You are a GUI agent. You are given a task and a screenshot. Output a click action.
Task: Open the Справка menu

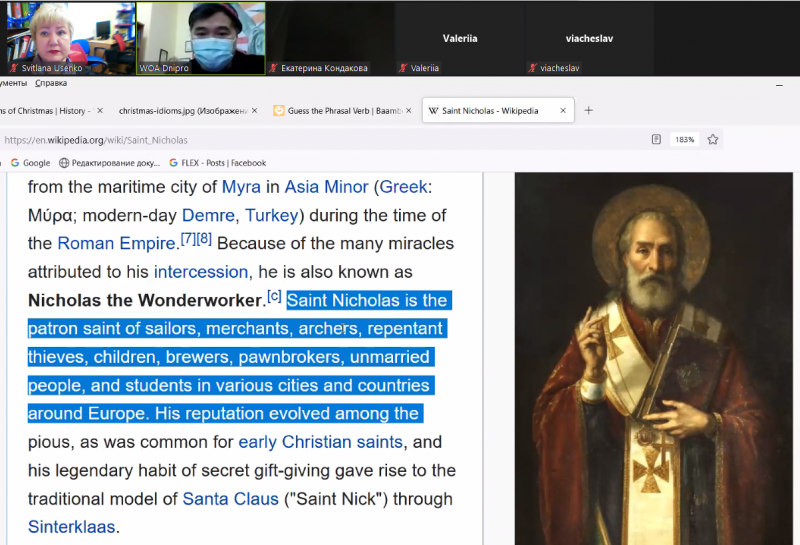(x=51, y=83)
